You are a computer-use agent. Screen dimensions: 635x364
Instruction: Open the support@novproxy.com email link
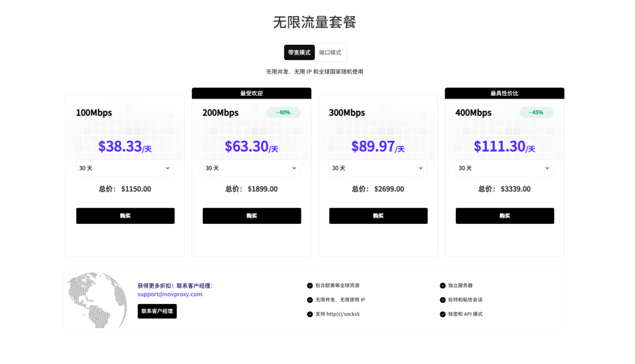pyautogui.click(x=170, y=295)
